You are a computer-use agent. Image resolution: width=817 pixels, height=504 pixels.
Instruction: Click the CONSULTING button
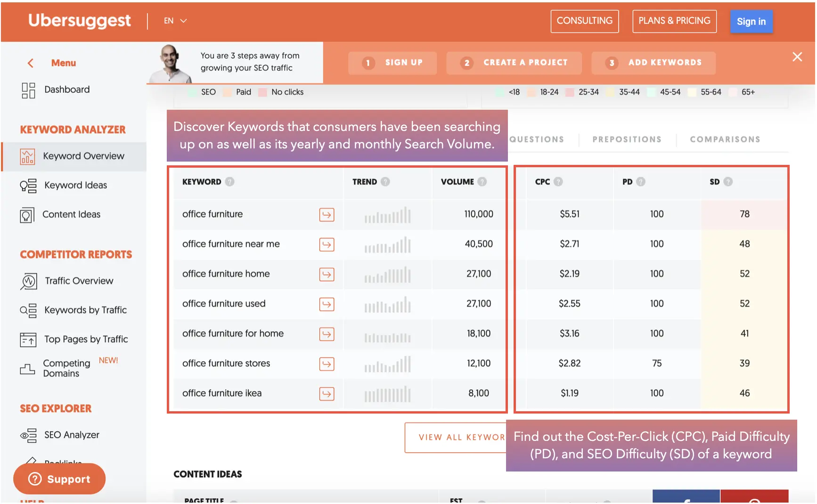pos(584,21)
